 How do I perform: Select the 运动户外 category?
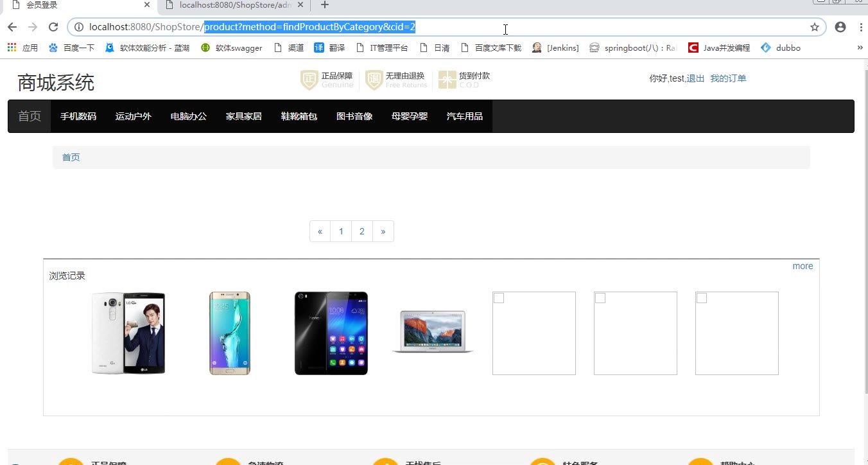point(134,116)
